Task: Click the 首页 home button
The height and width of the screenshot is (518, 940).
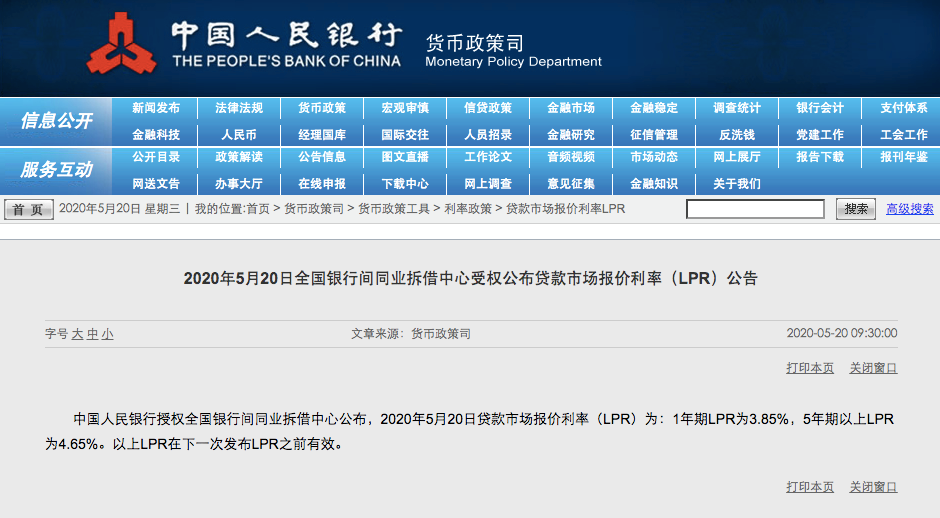Action: [29, 209]
